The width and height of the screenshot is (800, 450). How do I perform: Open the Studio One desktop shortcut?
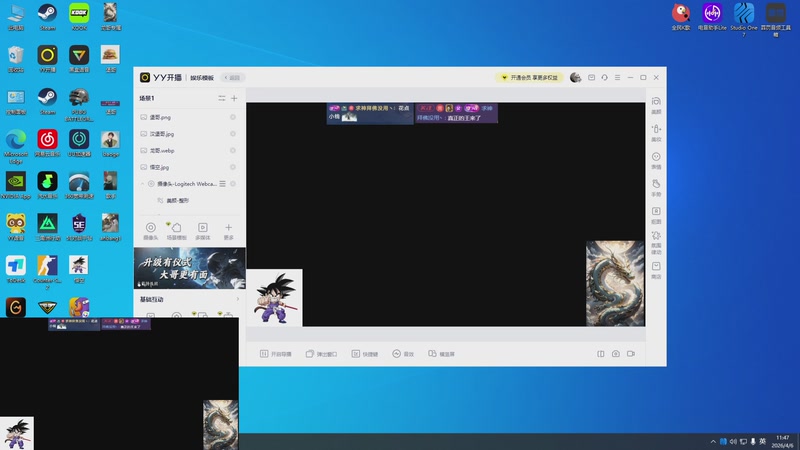744,20
